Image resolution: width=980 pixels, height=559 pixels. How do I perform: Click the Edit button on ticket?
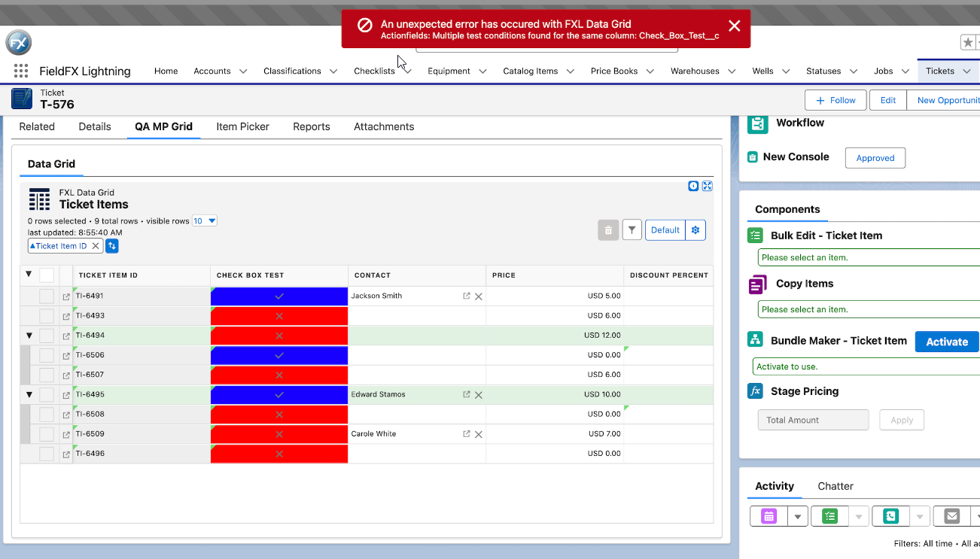tap(888, 100)
